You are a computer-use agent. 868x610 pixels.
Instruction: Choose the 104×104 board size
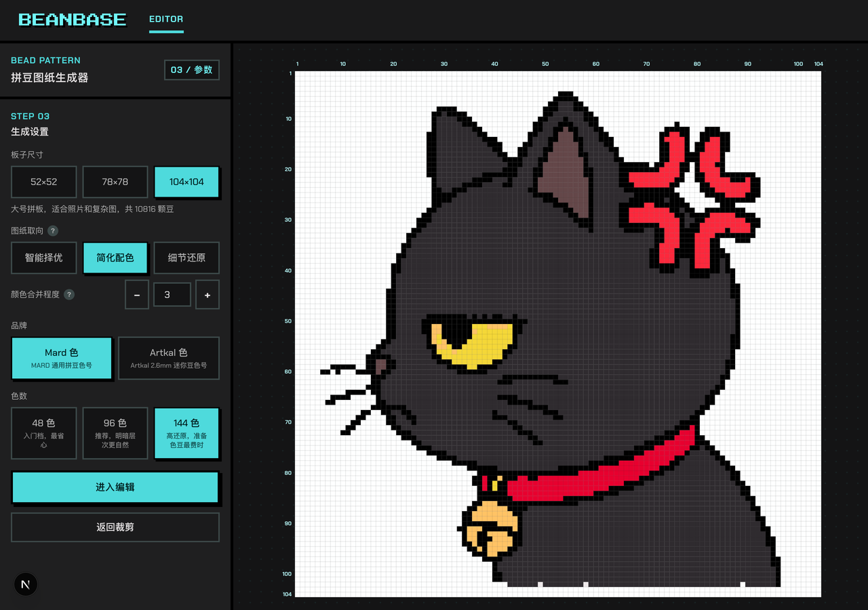tap(186, 182)
